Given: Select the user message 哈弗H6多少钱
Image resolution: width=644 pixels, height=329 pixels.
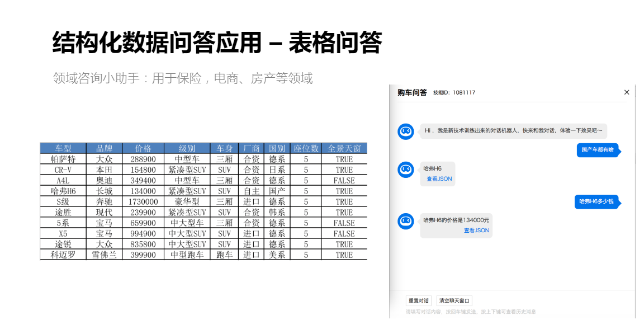Looking at the screenshot, I should pyautogui.click(x=596, y=201).
